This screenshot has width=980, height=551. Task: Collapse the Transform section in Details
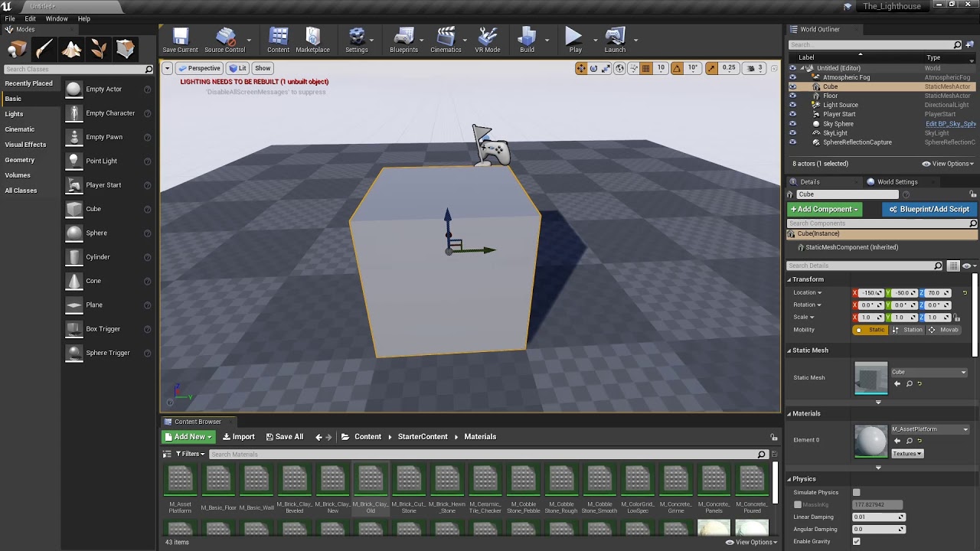pos(789,279)
